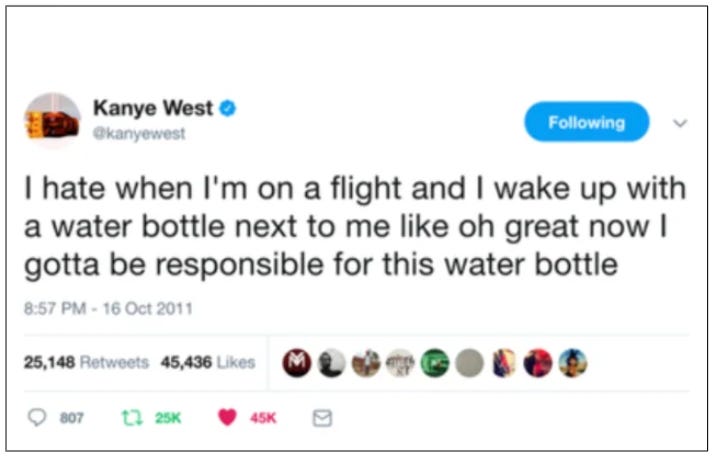
Task: Open the 45,436 Likes list
Action: 208,362
